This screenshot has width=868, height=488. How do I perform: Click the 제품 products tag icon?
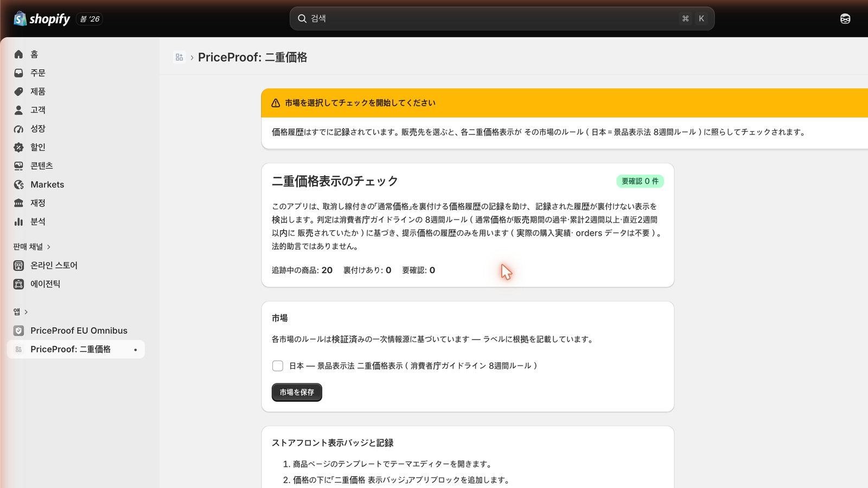tap(18, 91)
